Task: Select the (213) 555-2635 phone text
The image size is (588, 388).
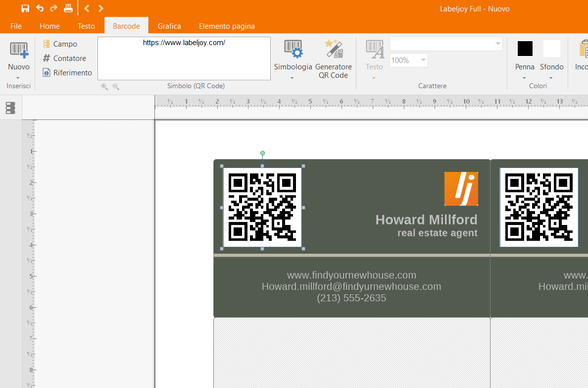Action: [x=351, y=298]
